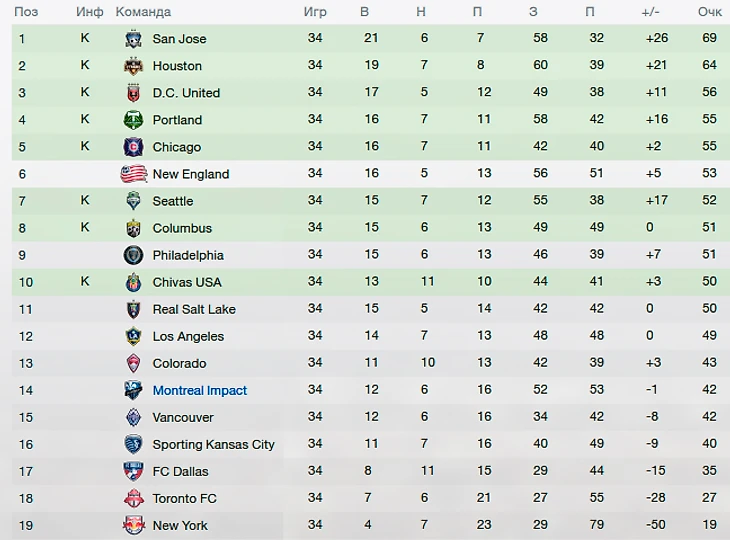Click the D.C. United logo icon
The image size is (730, 540).
pyautogui.click(x=133, y=93)
